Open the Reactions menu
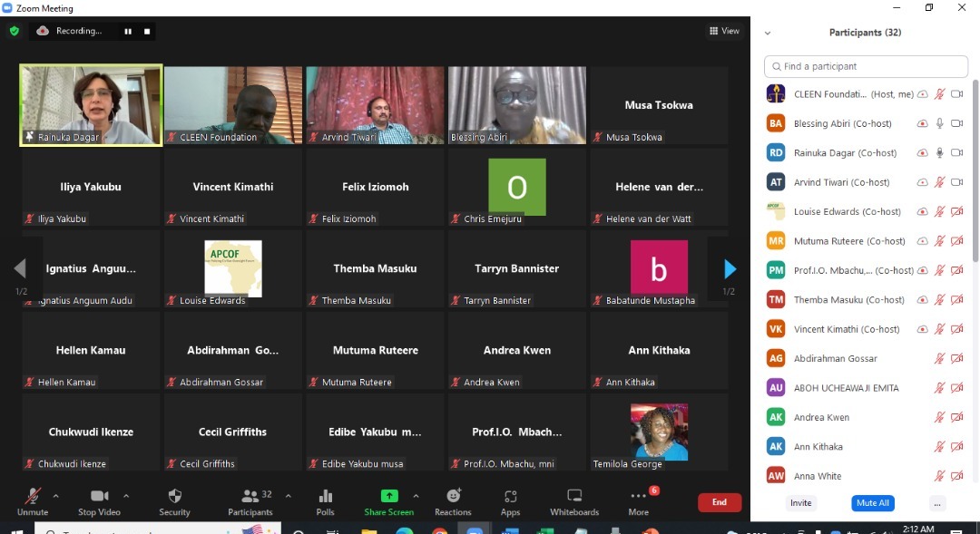The image size is (980, 534). click(x=453, y=502)
